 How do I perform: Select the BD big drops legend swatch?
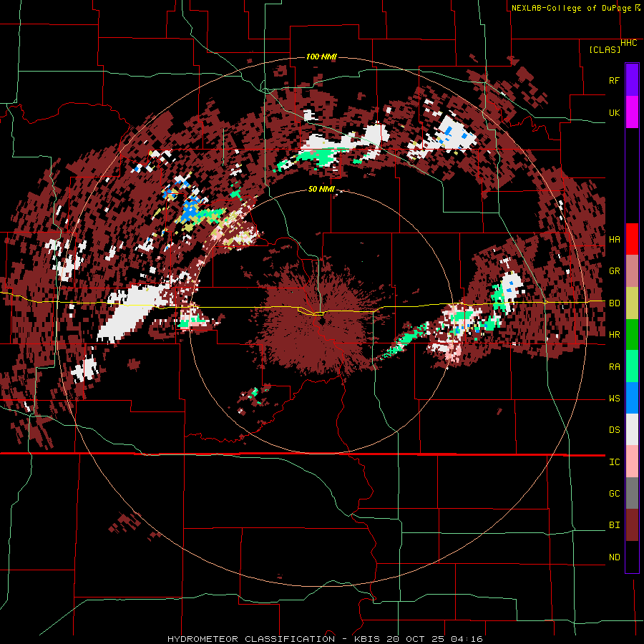[632, 303]
